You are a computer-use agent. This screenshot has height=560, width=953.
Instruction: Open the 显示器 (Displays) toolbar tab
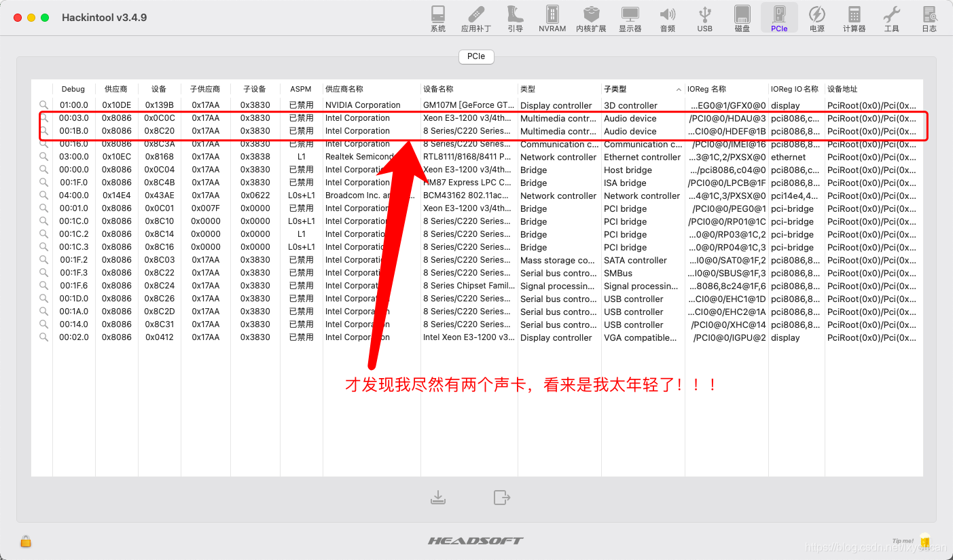point(630,19)
